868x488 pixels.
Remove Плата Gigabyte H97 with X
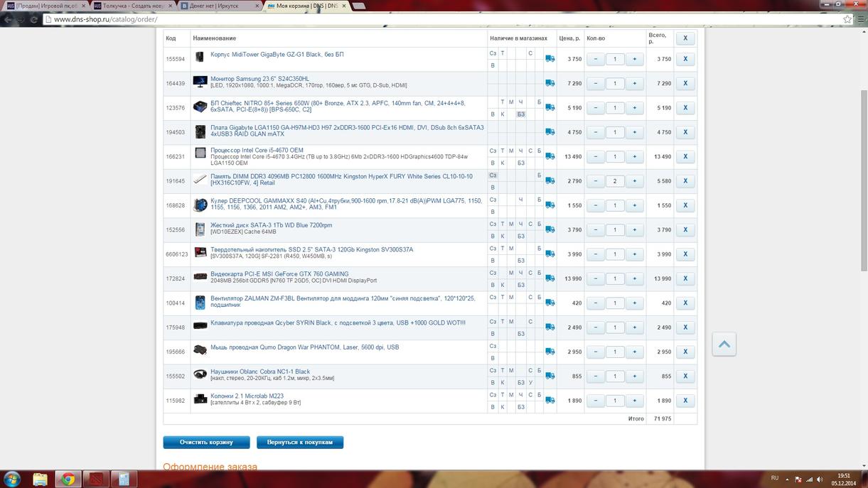(x=685, y=132)
